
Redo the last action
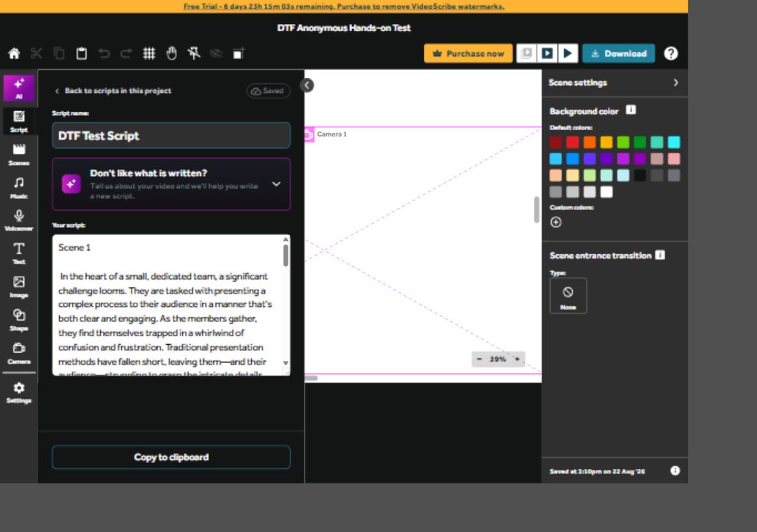[x=126, y=53]
